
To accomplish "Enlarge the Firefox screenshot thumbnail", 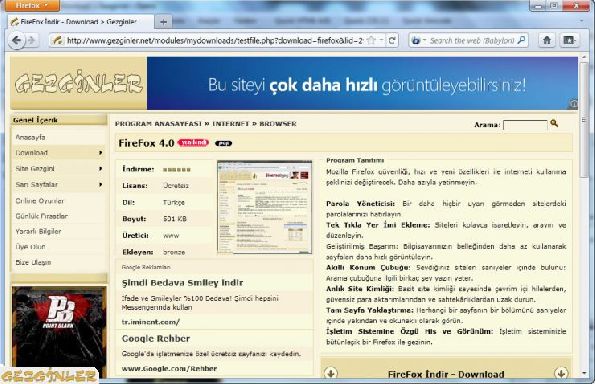I will point(264,207).
